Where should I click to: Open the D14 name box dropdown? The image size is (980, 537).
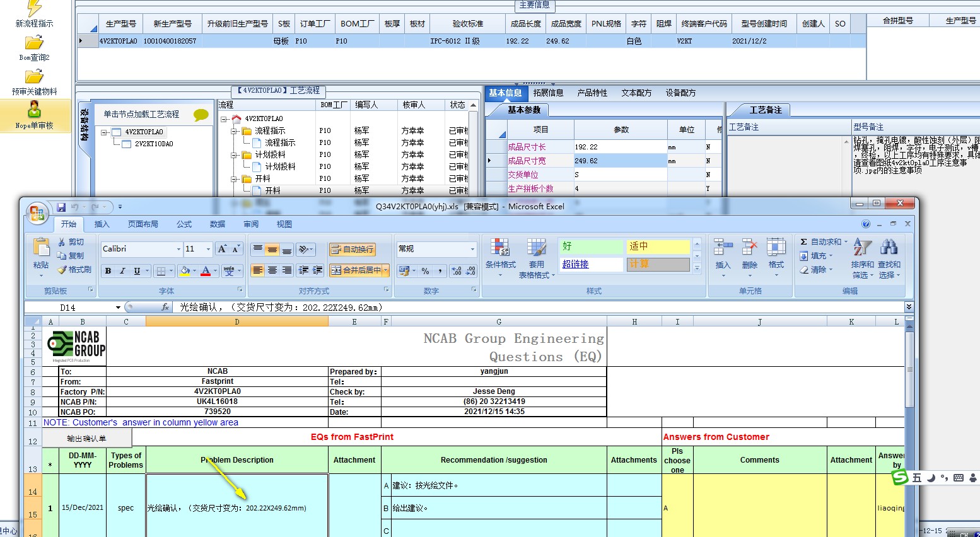(x=118, y=308)
